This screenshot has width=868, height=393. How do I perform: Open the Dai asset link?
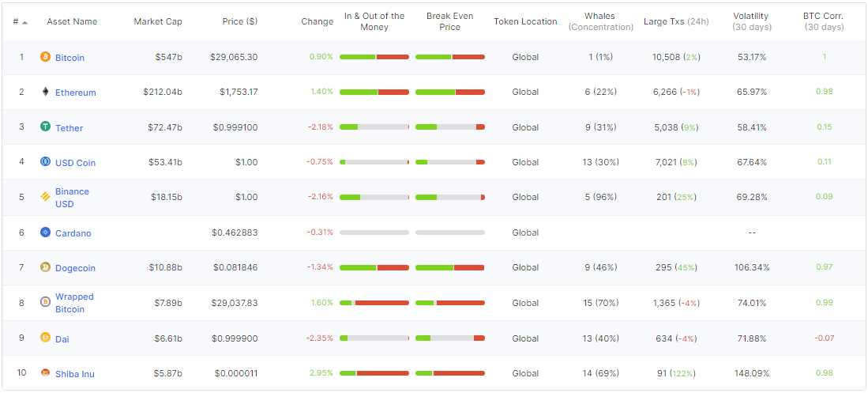pyautogui.click(x=62, y=338)
